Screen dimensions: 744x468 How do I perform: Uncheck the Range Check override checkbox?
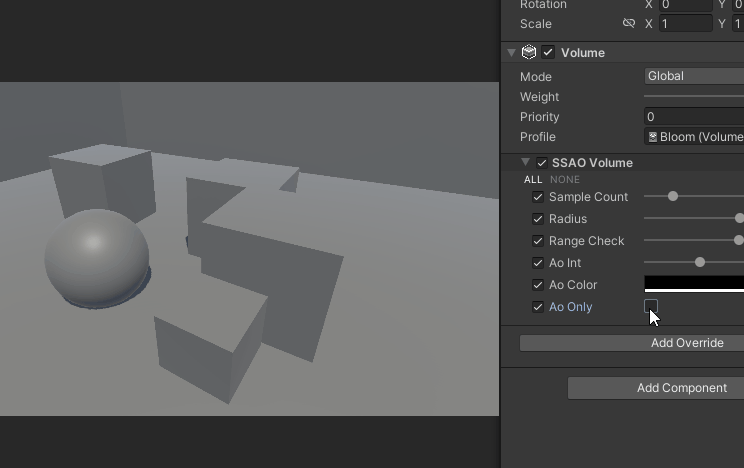click(x=538, y=241)
